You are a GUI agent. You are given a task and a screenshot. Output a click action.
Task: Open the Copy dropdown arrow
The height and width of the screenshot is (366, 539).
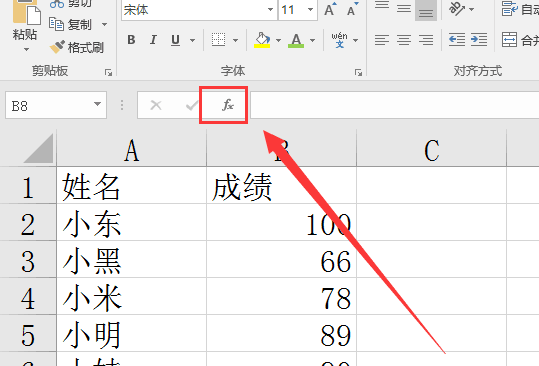pos(104,25)
